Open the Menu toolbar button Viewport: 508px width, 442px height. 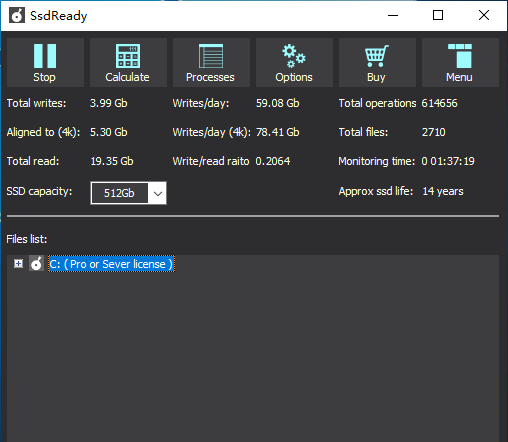pyautogui.click(x=460, y=62)
